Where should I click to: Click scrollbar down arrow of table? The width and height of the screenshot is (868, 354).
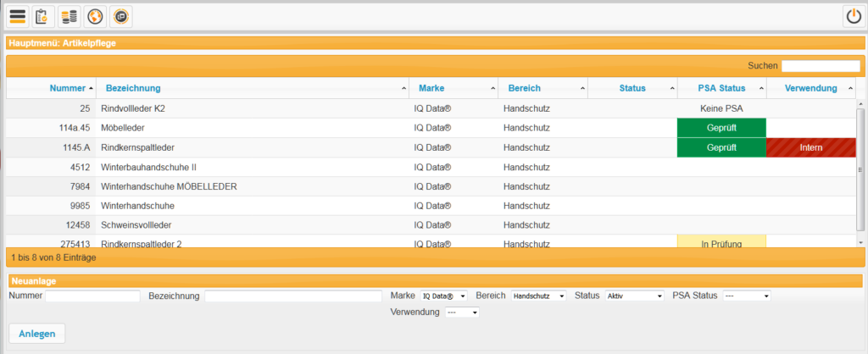[x=860, y=242]
